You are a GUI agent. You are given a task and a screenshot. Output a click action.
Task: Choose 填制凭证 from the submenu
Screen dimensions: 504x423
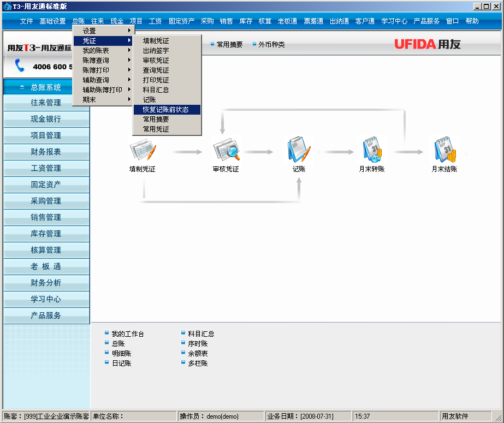point(167,41)
